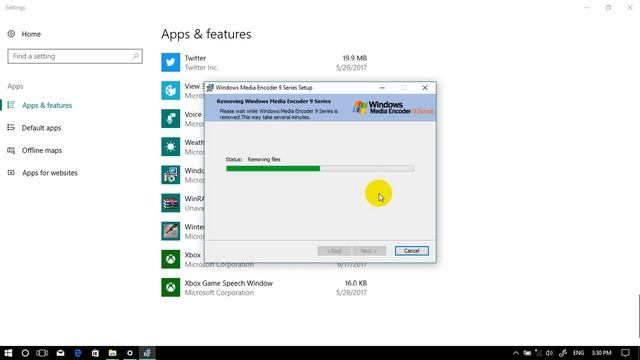Click the Find a setting search box
The width and height of the screenshot is (640, 360).
(x=75, y=56)
